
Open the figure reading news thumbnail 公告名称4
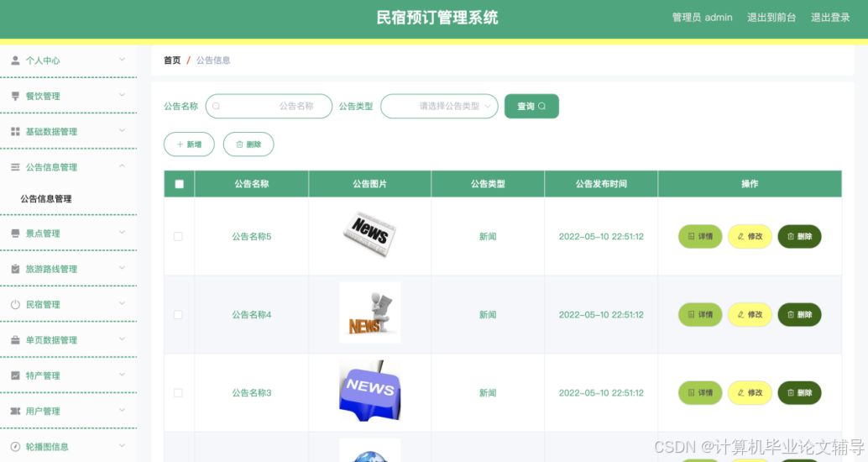point(370,312)
